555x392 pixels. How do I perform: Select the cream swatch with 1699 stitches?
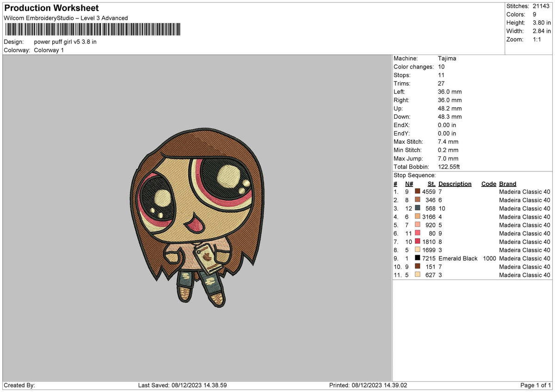click(x=417, y=250)
